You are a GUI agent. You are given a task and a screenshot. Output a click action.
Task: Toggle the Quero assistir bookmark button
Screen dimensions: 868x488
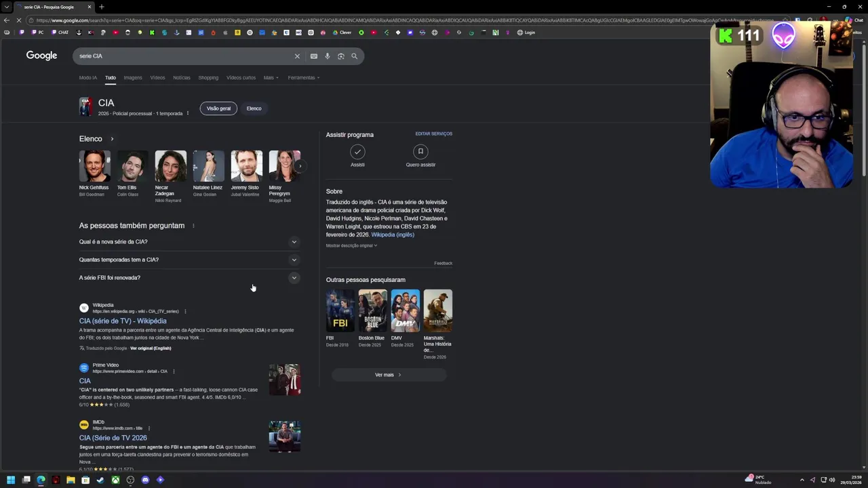click(x=420, y=152)
